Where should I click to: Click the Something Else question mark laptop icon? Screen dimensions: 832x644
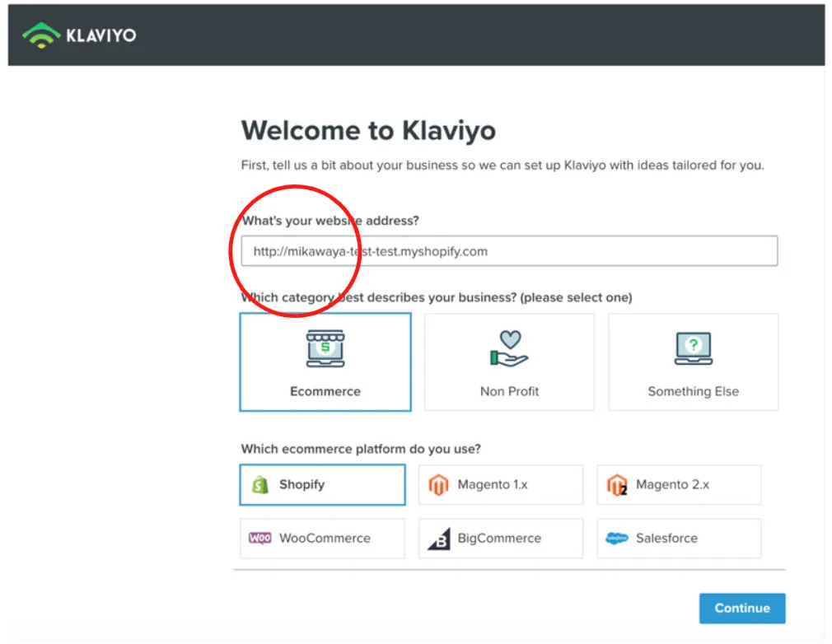[x=693, y=348]
